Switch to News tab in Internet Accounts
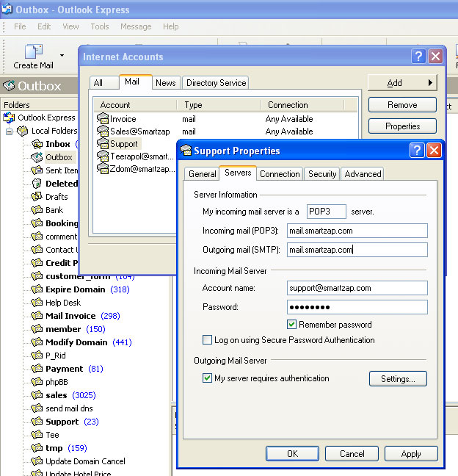This screenshot has height=476, width=458. coord(166,82)
